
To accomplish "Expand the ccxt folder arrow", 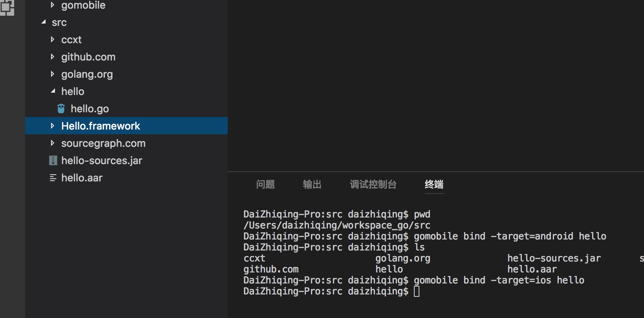I will [x=52, y=39].
